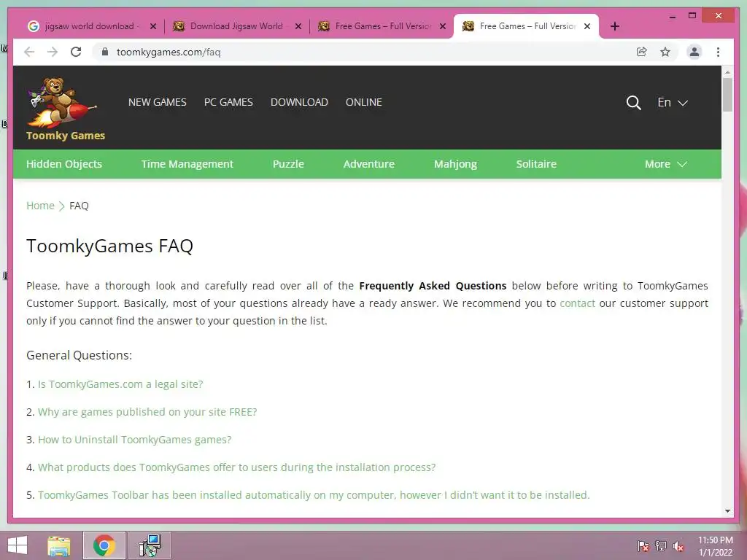Select Adventure category
This screenshot has width=747, height=560.
point(368,164)
